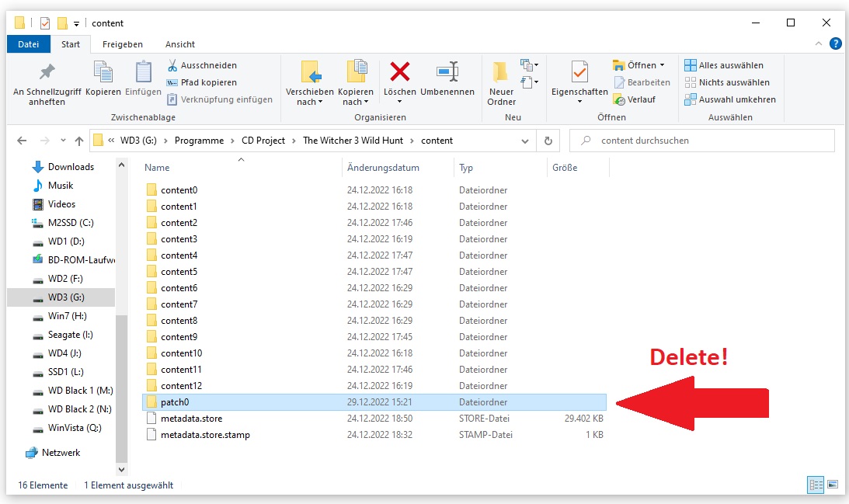Image resolution: width=849 pixels, height=504 pixels.
Task: Select Ausschneiden scissors command
Action: click(x=202, y=65)
